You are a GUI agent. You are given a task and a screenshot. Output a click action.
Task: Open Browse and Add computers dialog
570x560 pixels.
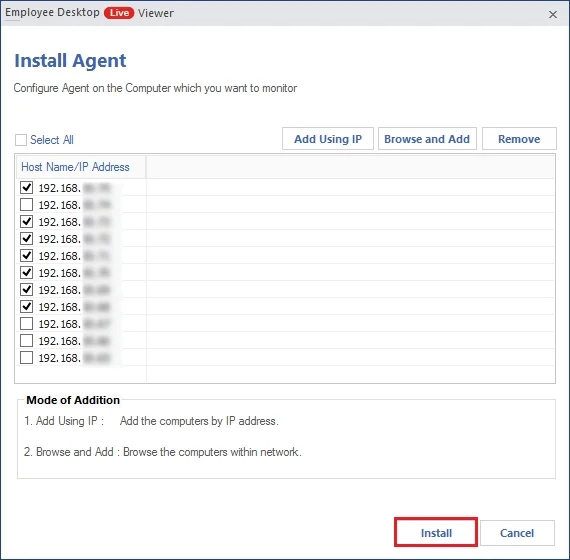427,139
